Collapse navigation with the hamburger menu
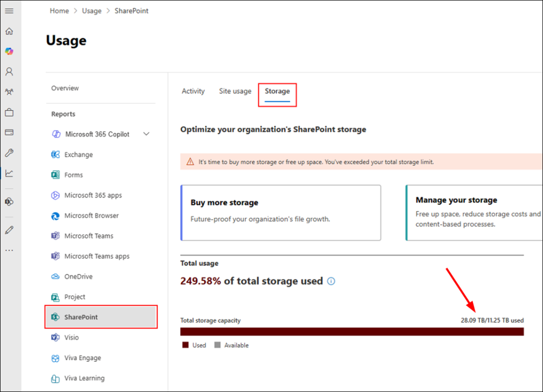Viewport: 543px width, 392px height. [9, 11]
